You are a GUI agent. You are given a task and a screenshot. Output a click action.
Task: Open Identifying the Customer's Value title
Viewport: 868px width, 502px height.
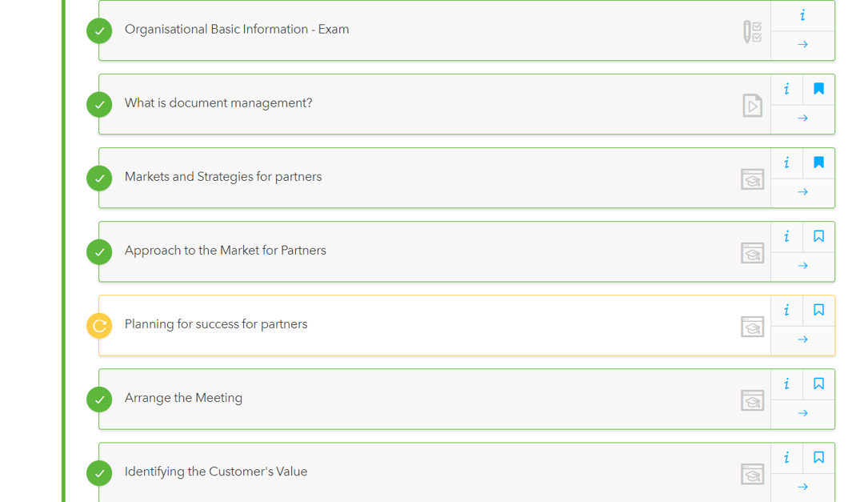(x=216, y=472)
